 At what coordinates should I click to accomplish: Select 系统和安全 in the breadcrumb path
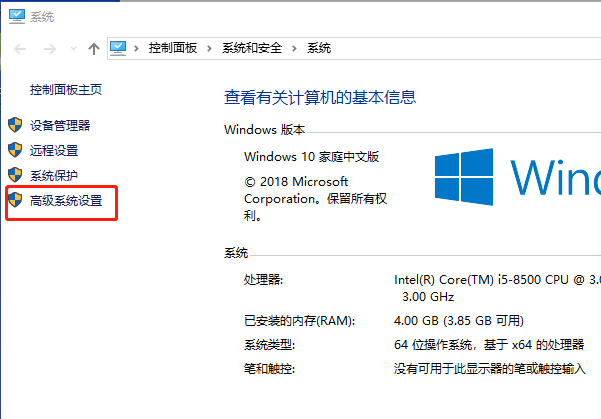coord(252,48)
